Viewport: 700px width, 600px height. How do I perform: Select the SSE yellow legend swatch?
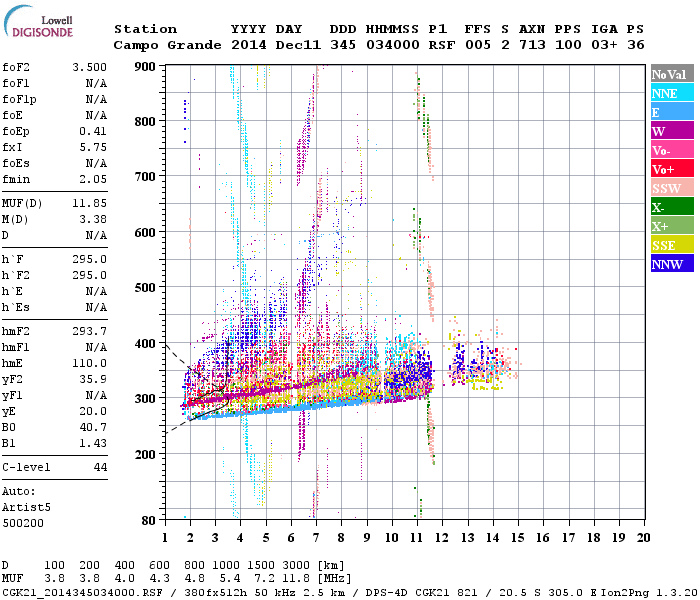point(672,245)
